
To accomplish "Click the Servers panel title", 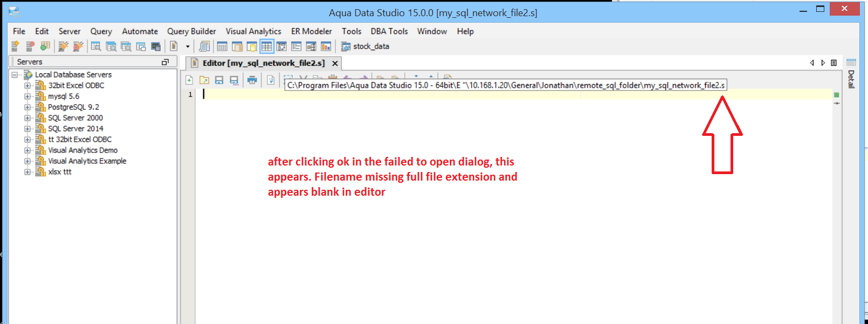I will tap(30, 61).
